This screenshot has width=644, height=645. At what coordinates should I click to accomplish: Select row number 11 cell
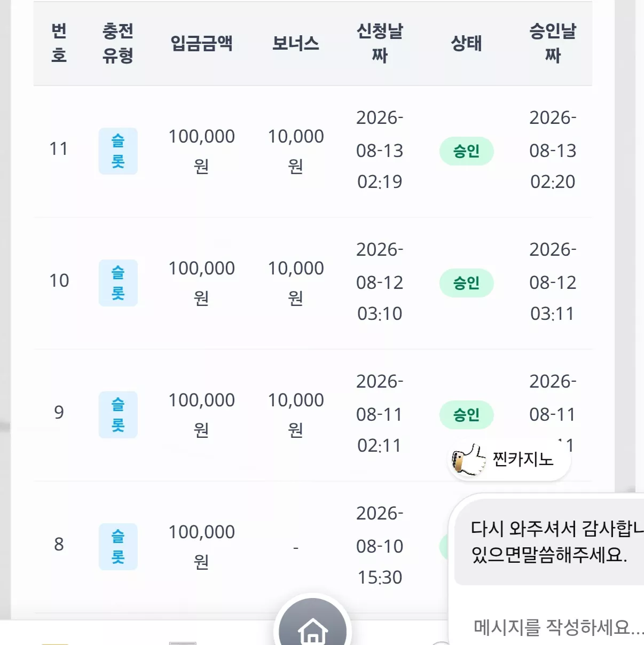pyautogui.click(x=59, y=149)
